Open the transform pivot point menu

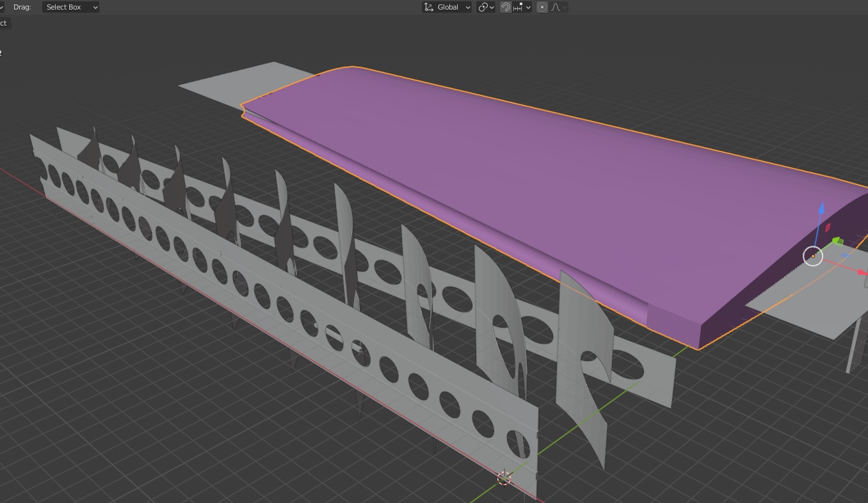(x=486, y=7)
